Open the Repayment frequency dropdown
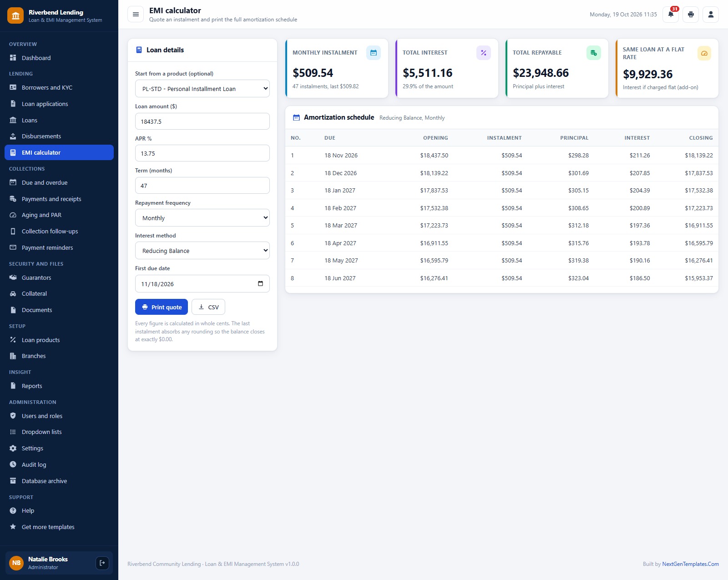The height and width of the screenshot is (580, 728). (x=202, y=218)
